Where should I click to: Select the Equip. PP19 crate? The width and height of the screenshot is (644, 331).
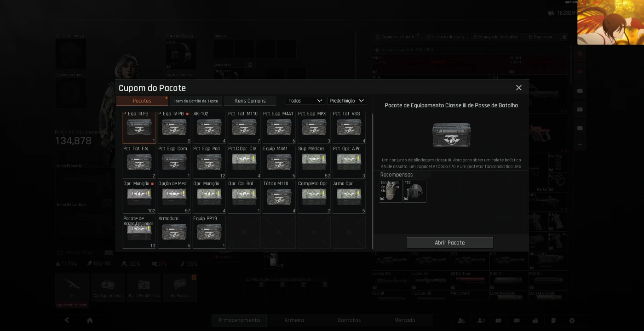[209, 232]
